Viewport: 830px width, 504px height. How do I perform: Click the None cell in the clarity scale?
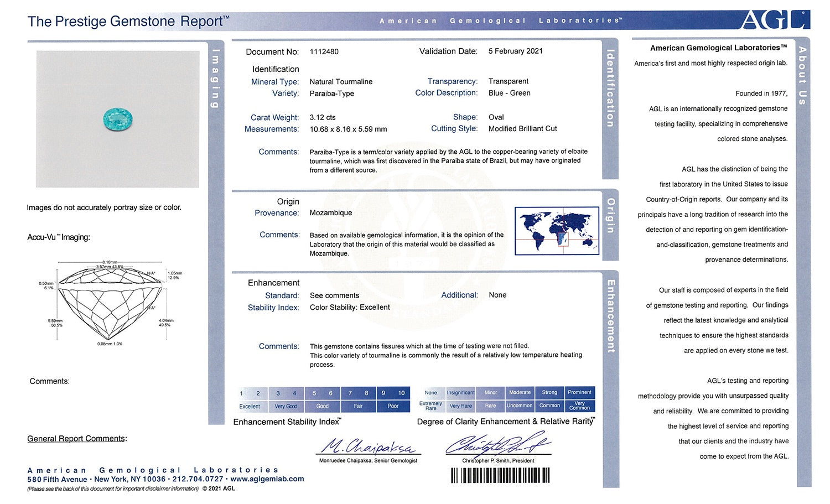click(x=431, y=393)
